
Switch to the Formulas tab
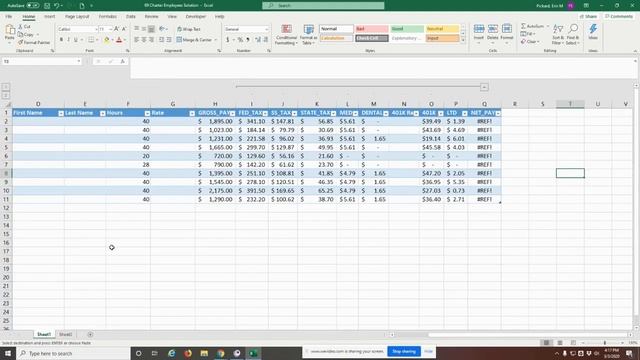[107, 16]
